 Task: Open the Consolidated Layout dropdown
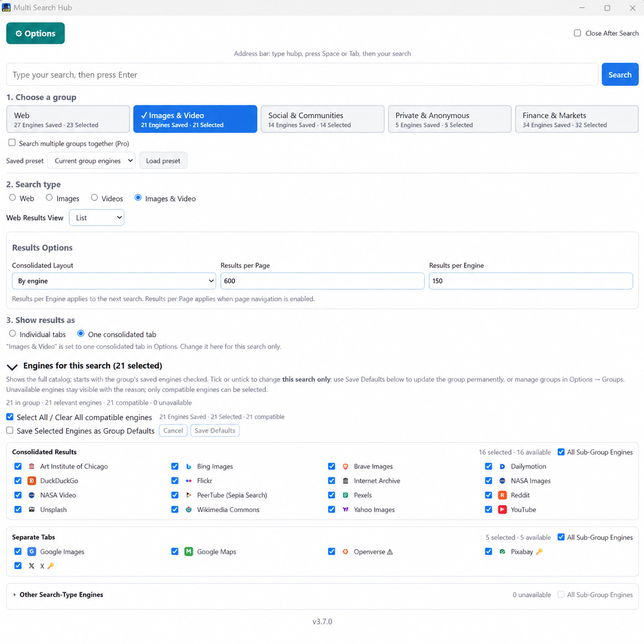tap(114, 281)
